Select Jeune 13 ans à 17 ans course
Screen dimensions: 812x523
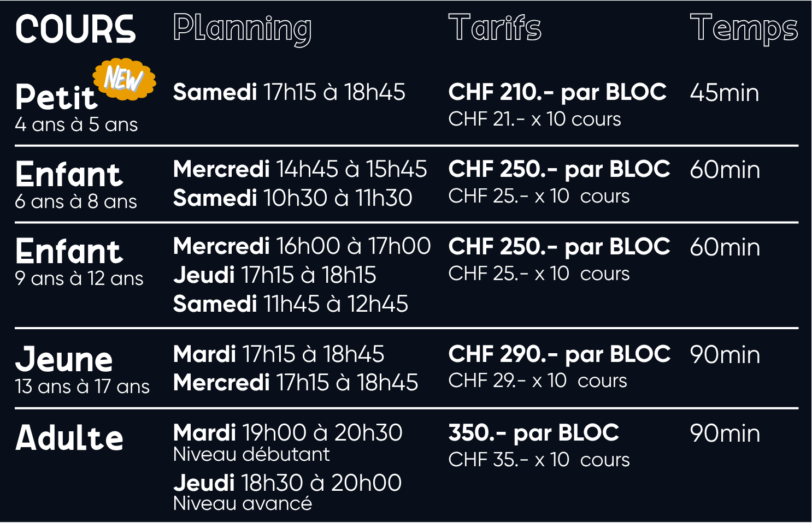click(x=83, y=370)
